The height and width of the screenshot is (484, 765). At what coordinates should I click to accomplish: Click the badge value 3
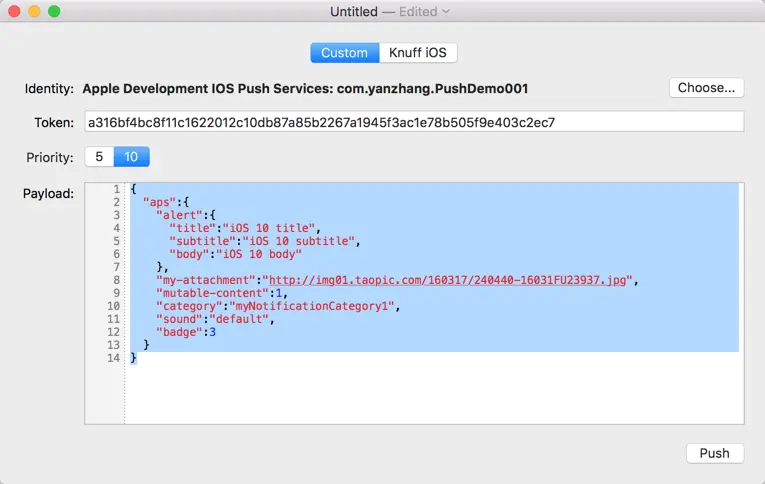tap(212, 332)
